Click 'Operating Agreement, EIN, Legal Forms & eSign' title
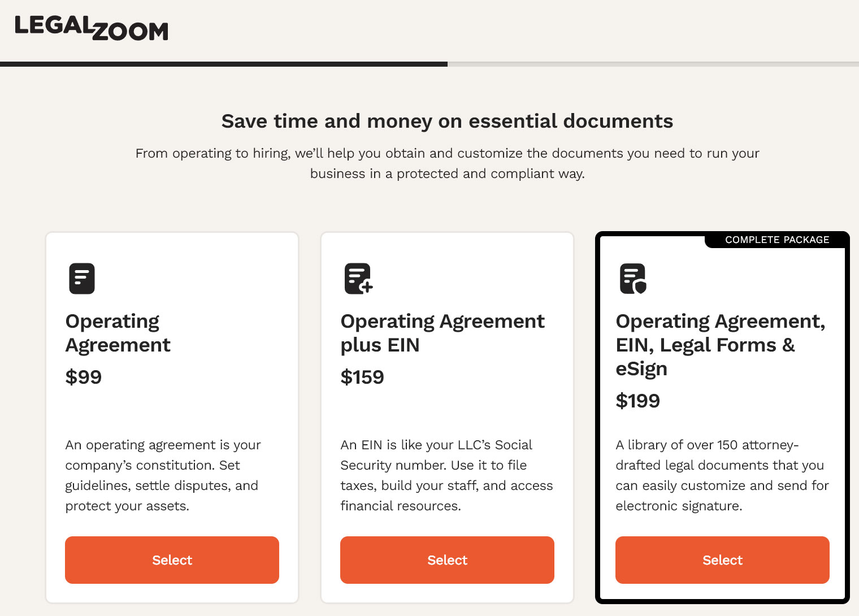The height and width of the screenshot is (616, 859). 720,345
